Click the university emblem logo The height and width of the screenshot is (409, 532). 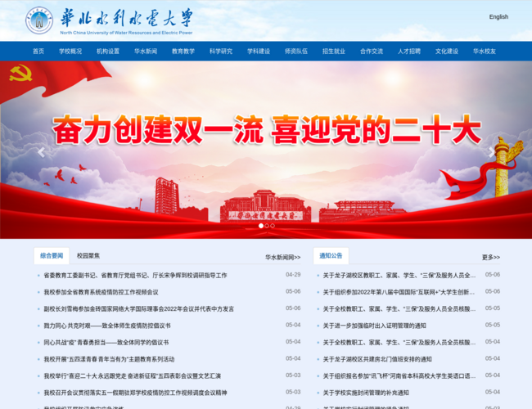[39, 20]
